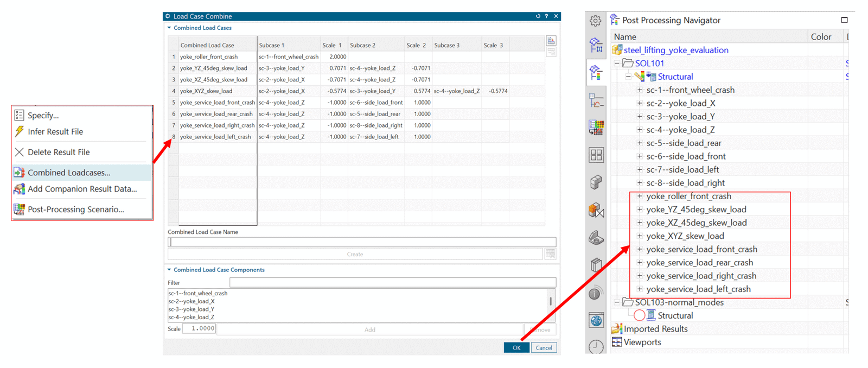Expand sc-1--front_wheel_crash in navigator

(x=640, y=90)
